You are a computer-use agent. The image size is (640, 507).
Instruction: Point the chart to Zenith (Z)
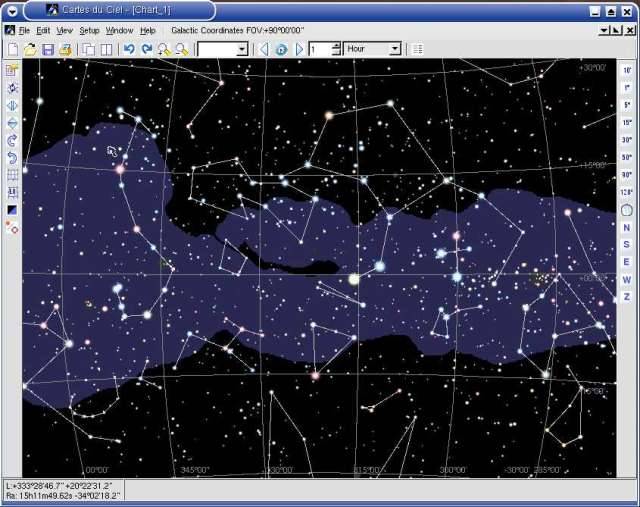(627, 297)
